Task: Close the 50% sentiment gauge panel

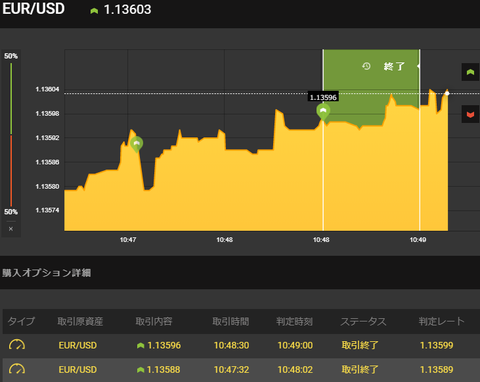Action: point(11,229)
